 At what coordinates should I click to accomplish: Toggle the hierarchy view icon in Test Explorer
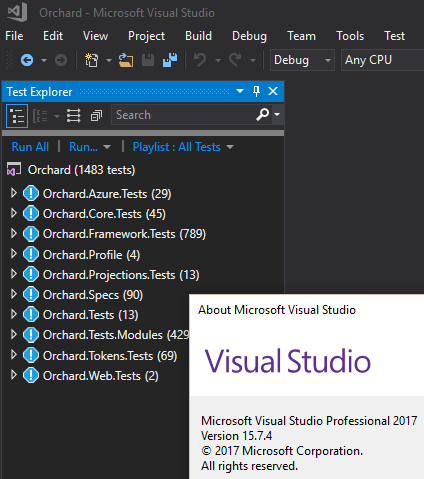(17, 116)
